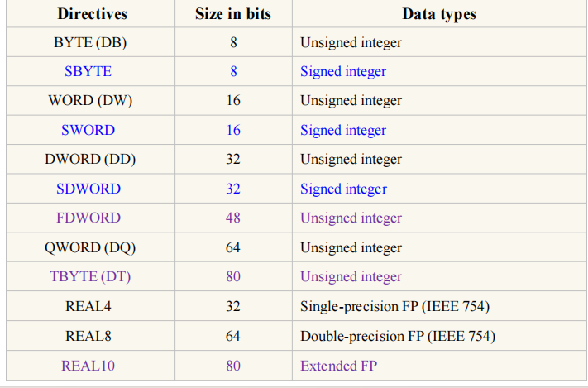The height and width of the screenshot is (388, 588).
Task: Select the BYTE (DB) directive cell
Action: (x=90, y=42)
